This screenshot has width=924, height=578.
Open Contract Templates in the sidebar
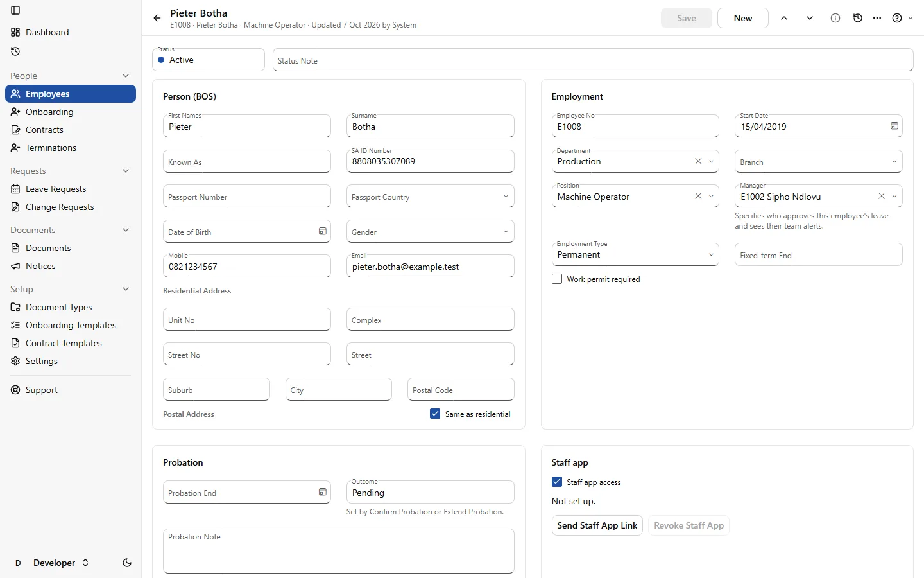[x=71, y=343]
